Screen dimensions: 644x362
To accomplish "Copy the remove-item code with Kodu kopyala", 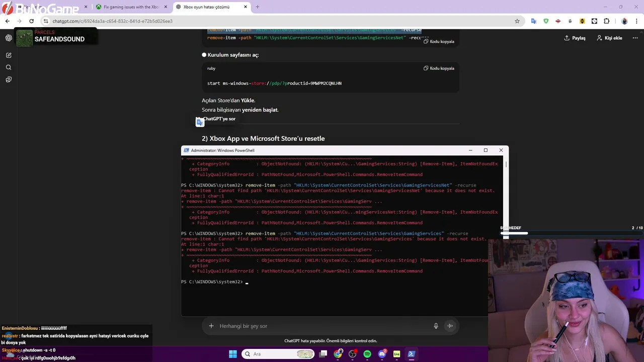I will coord(439,41).
